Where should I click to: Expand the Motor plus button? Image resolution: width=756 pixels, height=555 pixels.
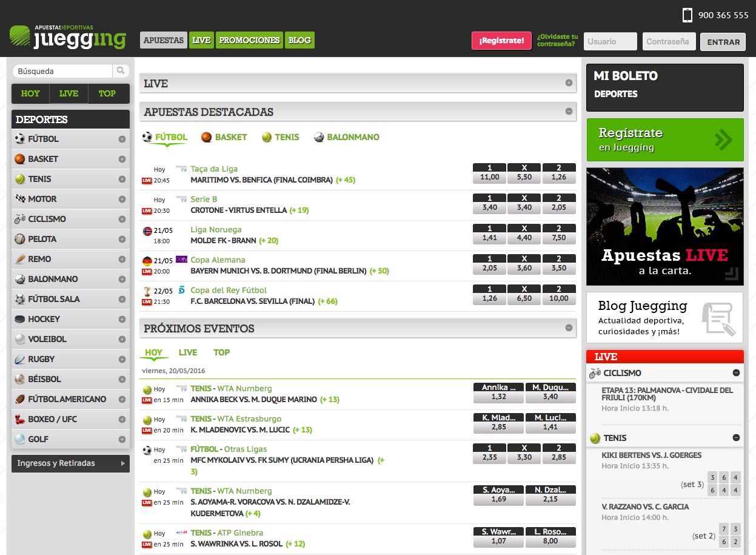(122, 199)
